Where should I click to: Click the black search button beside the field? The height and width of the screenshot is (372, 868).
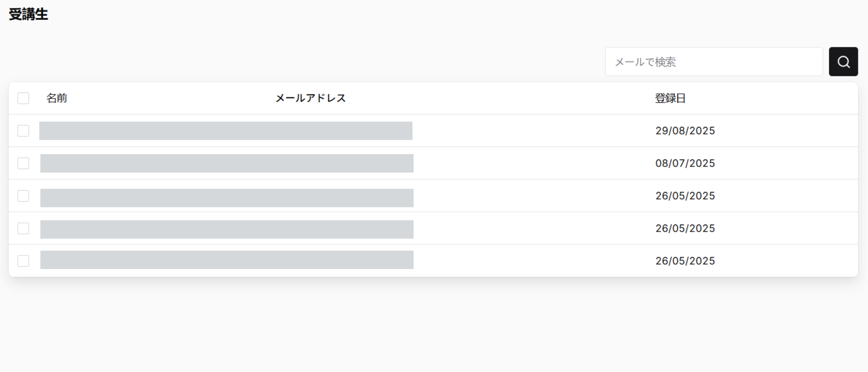[843, 62]
